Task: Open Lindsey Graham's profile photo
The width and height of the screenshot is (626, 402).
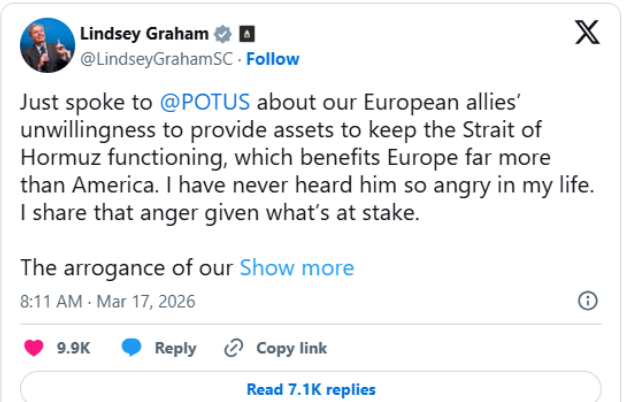Action: coord(46,45)
